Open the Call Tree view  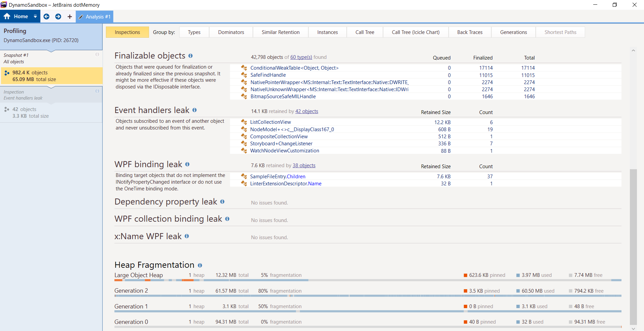pyautogui.click(x=365, y=32)
